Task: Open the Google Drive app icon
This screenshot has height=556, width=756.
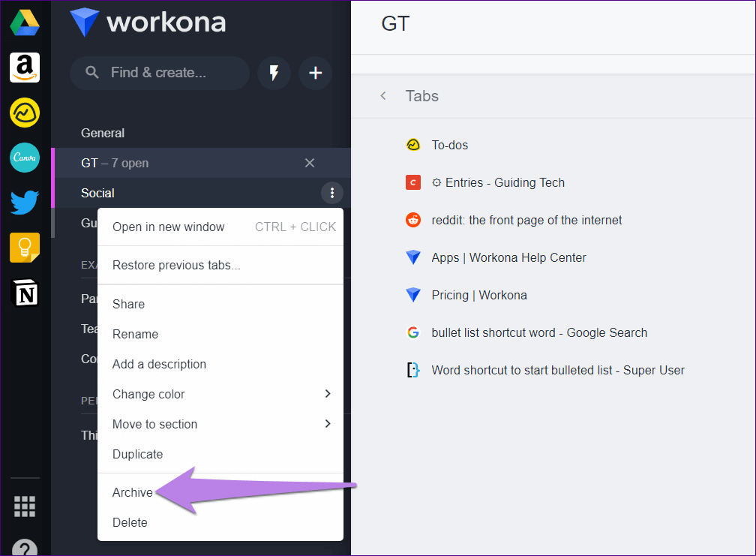Action: coord(25,23)
